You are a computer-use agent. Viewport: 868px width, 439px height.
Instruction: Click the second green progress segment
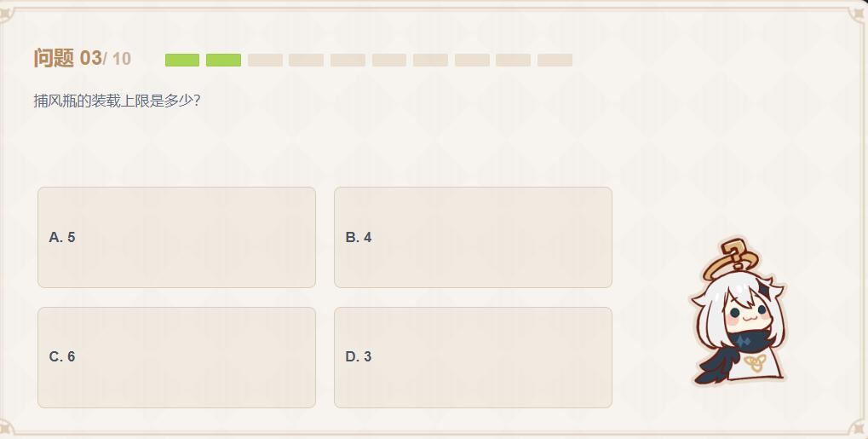(223, 60)
